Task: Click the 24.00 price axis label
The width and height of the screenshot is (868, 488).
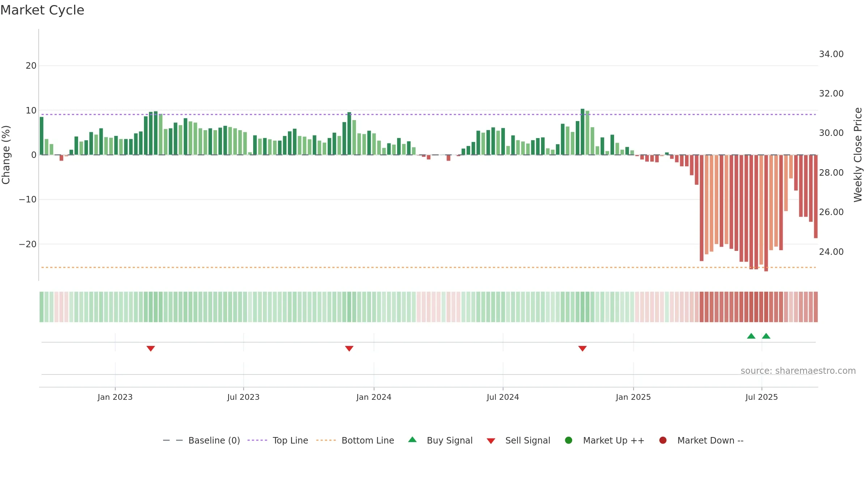Action: (831, 252)
